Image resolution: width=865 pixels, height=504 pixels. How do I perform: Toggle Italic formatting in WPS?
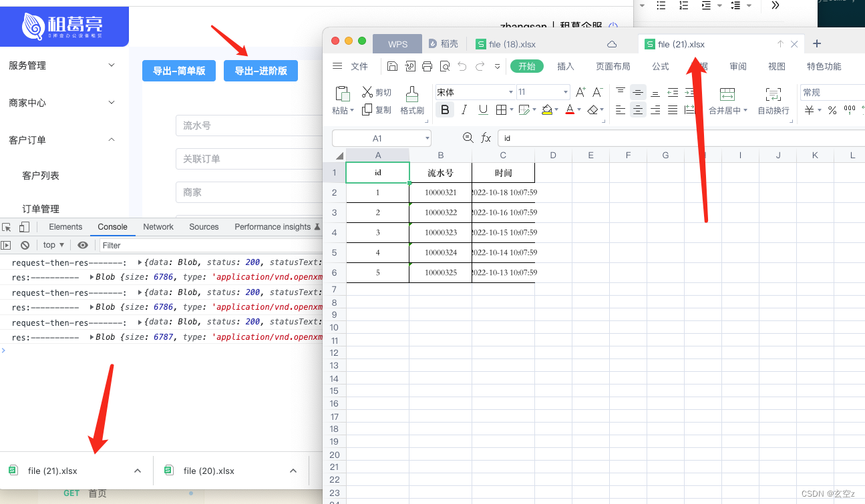click(464, 109)
